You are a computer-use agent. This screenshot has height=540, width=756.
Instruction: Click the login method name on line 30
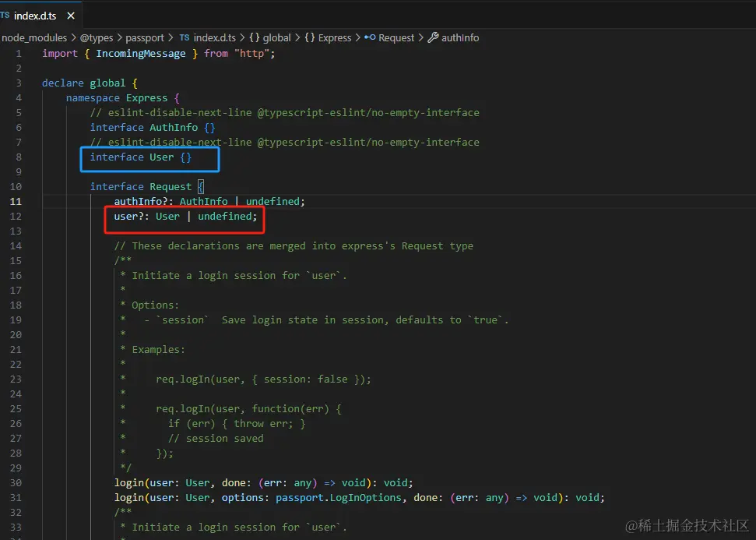click(128, 483)
